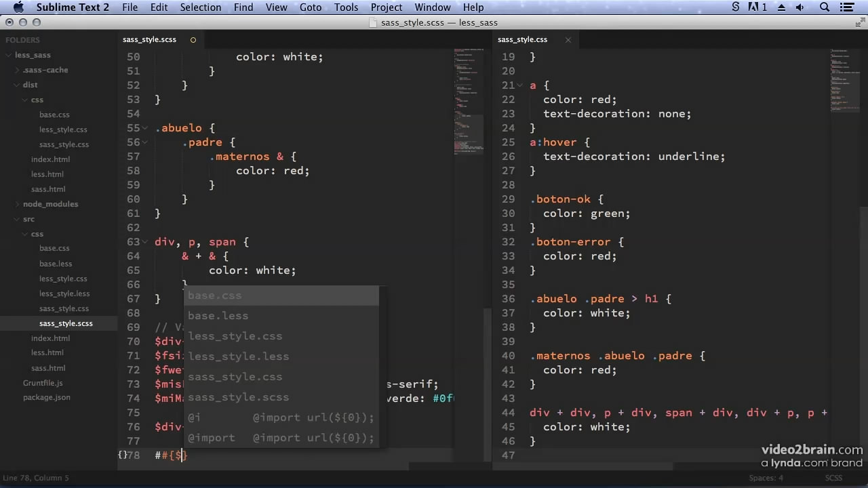Viewport: 868px width, 488px height.
Task: Click the braces icon beside line 78
Action: pos(123,455)
